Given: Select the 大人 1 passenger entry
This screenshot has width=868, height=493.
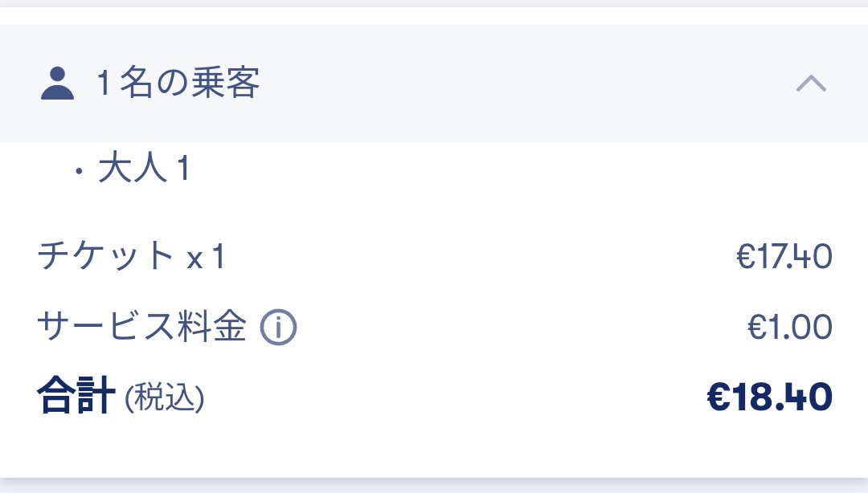Looking at the screenshot, I should pyautogui.click(x=144, y=168).
